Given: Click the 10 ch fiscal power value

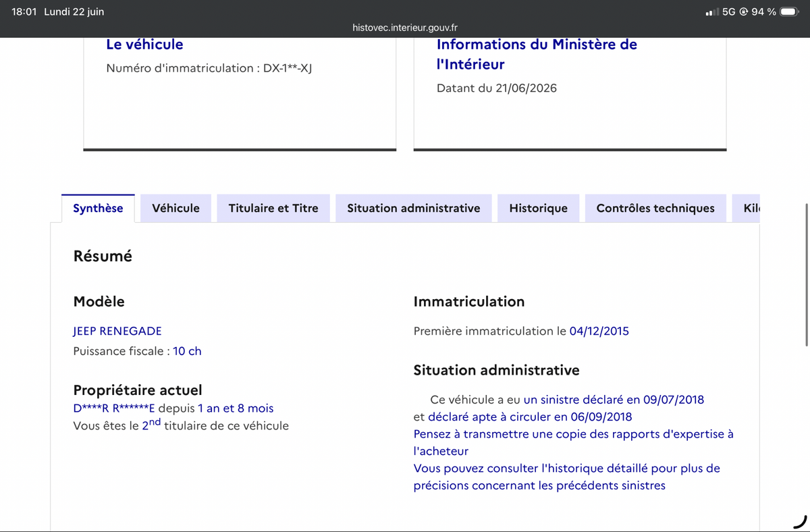Looking at the screenshot, I should click(187, 351).
